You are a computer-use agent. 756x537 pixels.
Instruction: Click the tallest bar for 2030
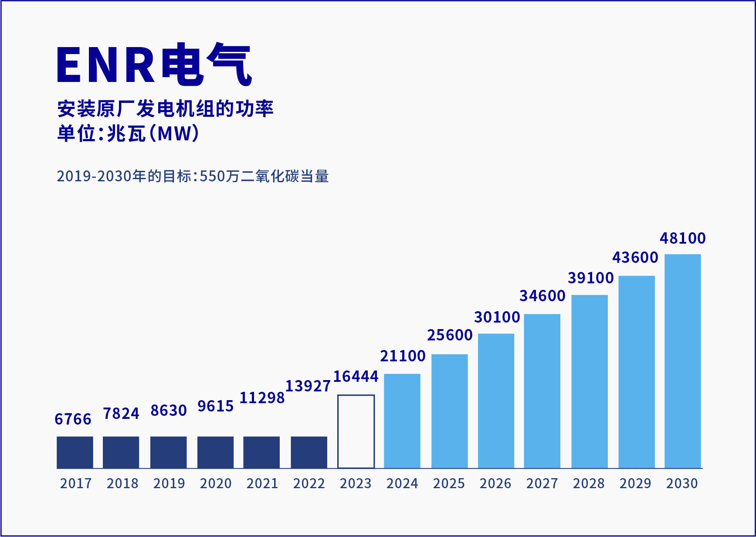[x=682, y=361]
